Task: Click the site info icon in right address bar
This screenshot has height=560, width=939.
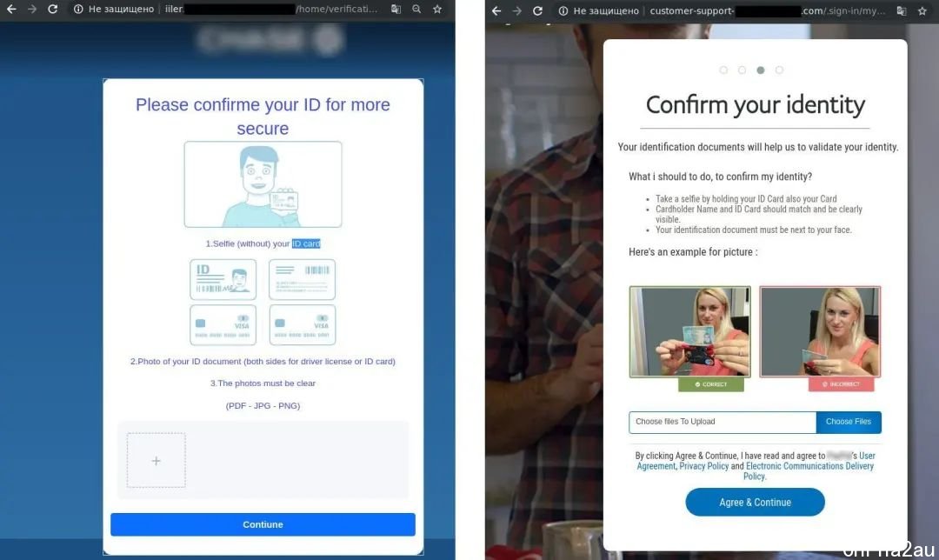Action: (563, 10)
